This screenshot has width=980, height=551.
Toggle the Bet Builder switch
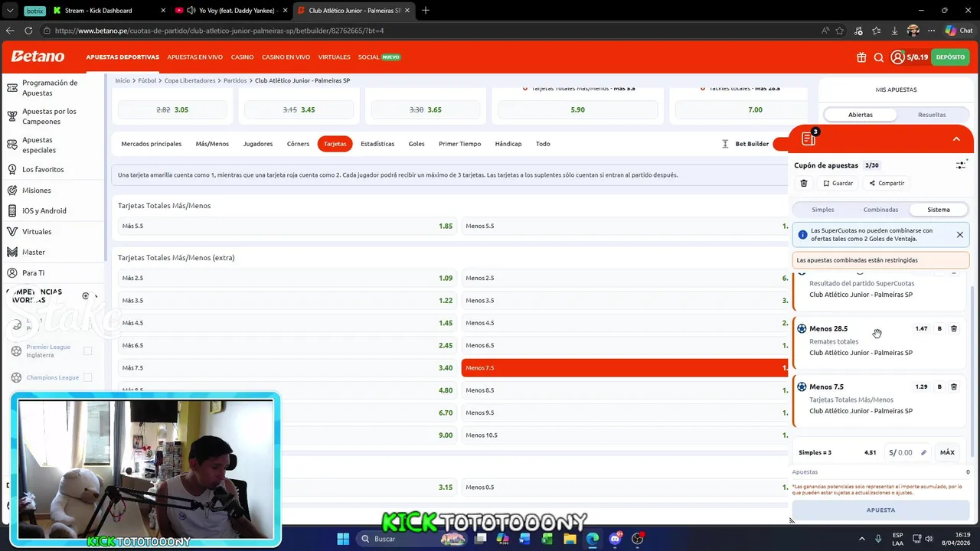[780, 144]
